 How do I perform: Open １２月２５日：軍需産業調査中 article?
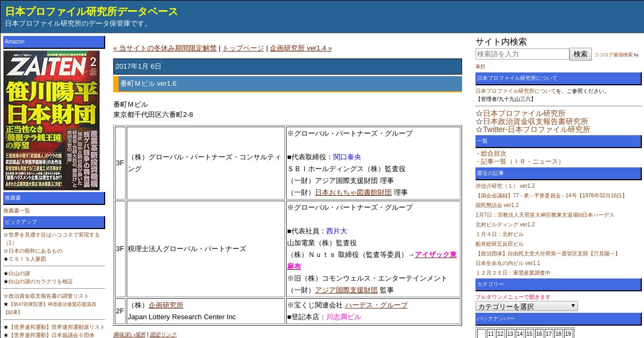pyautogui.click(x=513, y=273)
